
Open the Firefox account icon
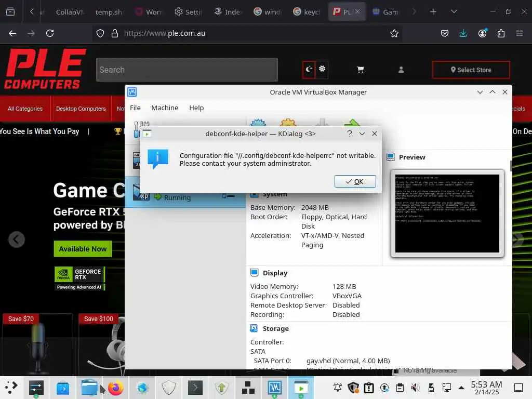coord(482,33)
